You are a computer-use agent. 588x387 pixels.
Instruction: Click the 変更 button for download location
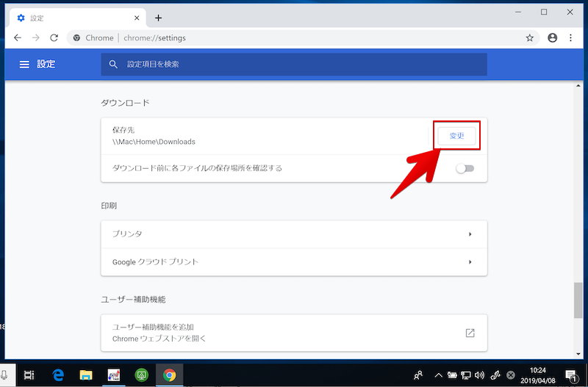pos(456,136)
